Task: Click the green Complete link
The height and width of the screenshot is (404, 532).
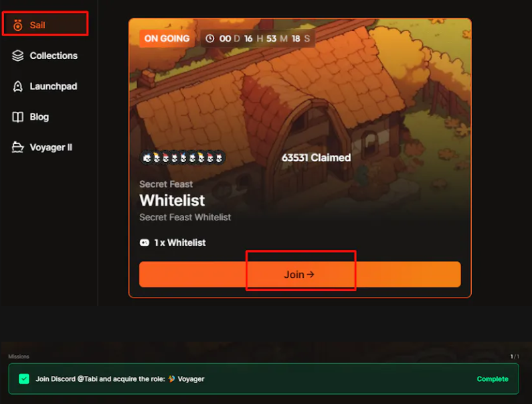Action: tap(493, 379)
